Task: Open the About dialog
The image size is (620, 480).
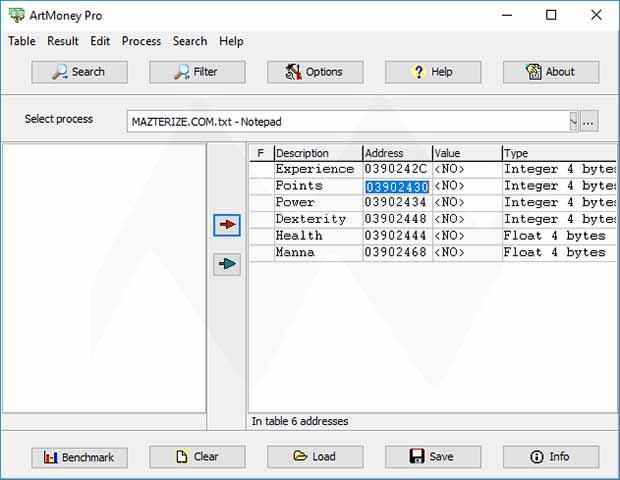Action: 551,72
